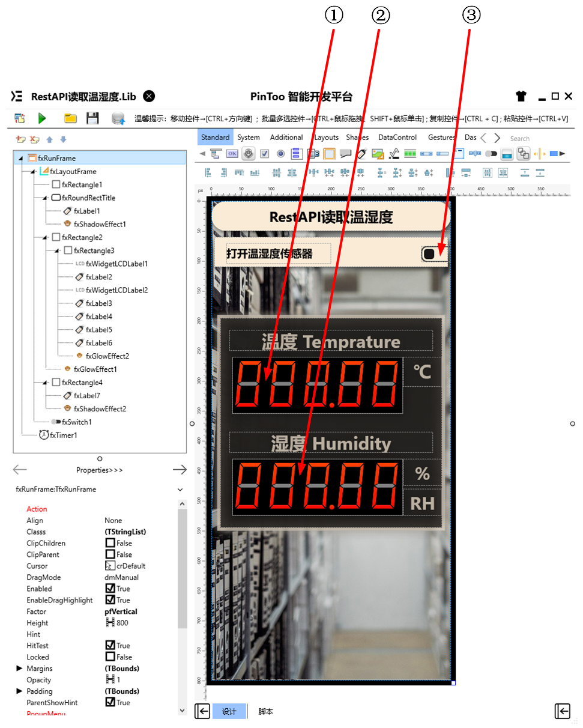Uncheck the EnableDragHighlight checkbox
The image size is (583, 728).
point(110,600)
